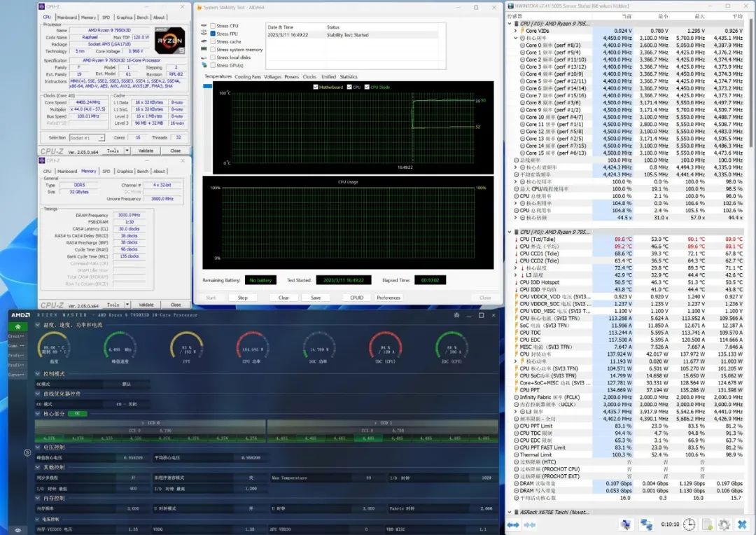Expand the Core VIDs row in HWiNFO
The width and height of the screenshot is (756, 535).
[515, 31]
